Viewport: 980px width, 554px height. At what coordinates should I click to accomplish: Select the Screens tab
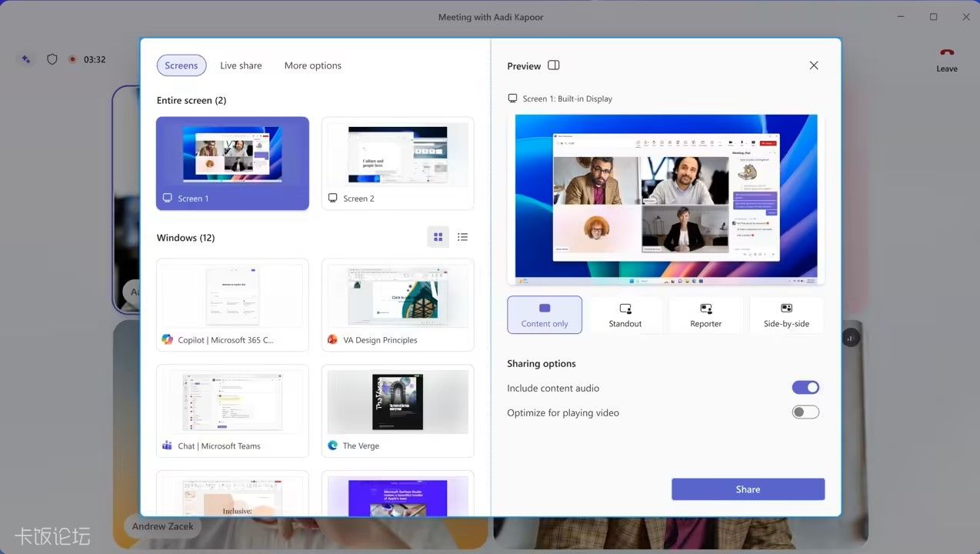[x=182, y=65]
